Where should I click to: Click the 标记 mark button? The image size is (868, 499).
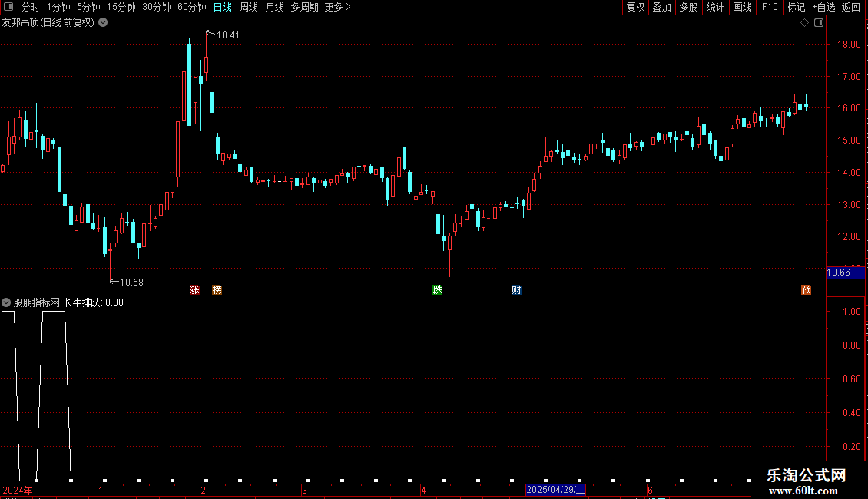tap(796, 7)
